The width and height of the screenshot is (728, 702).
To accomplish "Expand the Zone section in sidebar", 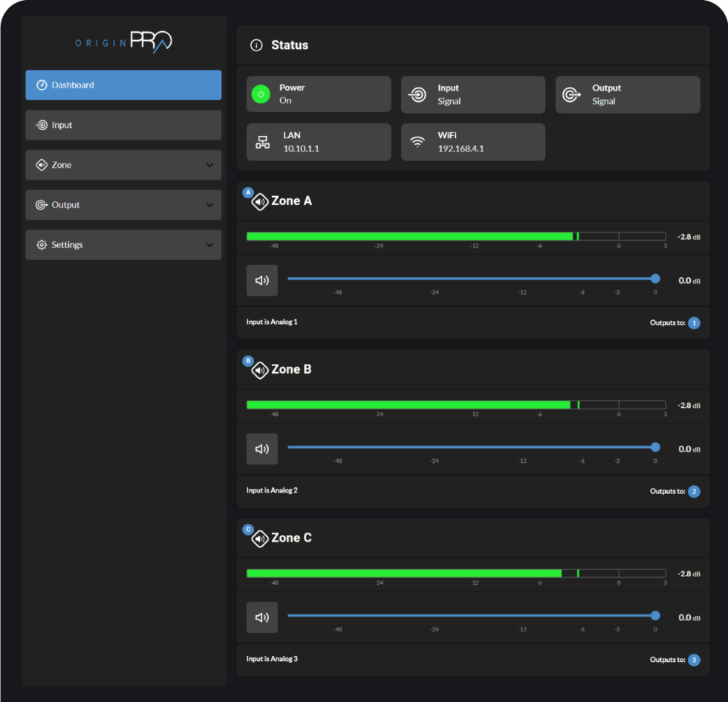I will click(x=210, y=165).
